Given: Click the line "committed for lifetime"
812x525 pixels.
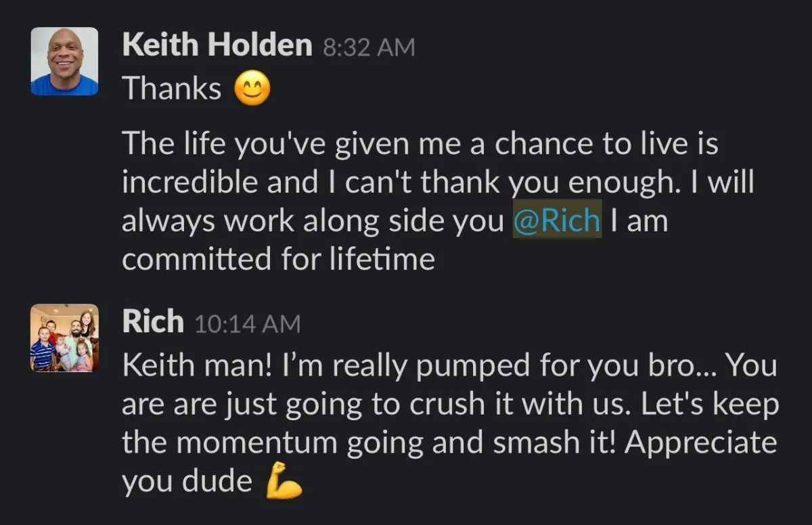Looking at the screenshot, I should (278, 260).
